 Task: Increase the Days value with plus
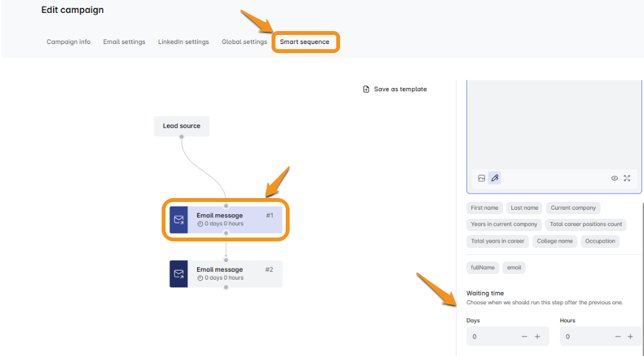click(x=537, y=337)
